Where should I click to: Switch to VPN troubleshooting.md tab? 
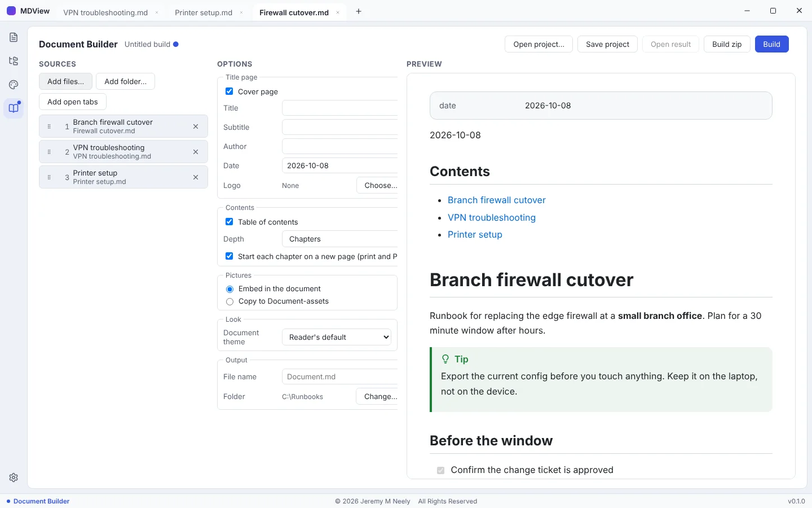105,12
